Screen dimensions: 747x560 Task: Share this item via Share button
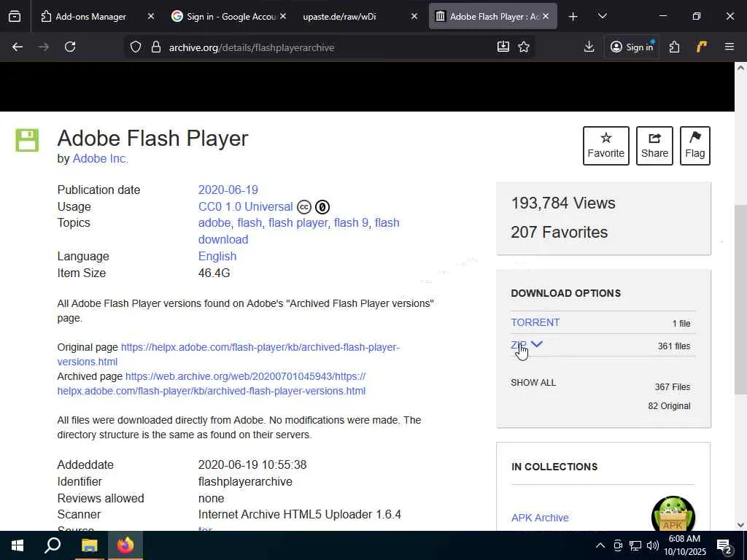click(x=654, y=146)
